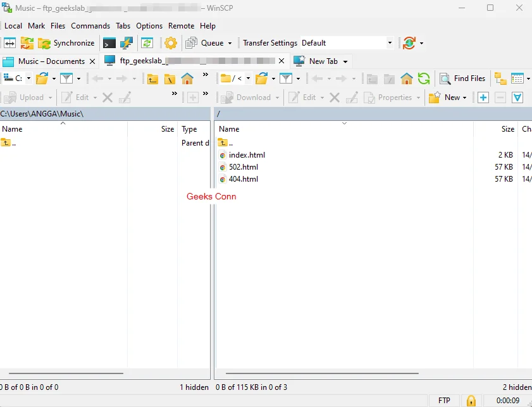The image size is (532, 407).
Task: Switch to the Music – Documents tab
Action: pos(49,61)
